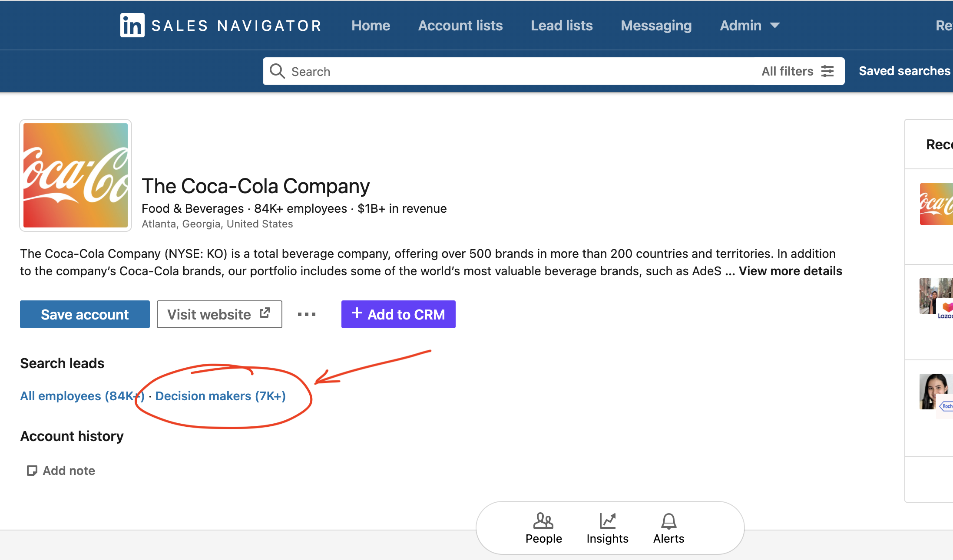
Task: Click All filters text
Action: point(787,71)
